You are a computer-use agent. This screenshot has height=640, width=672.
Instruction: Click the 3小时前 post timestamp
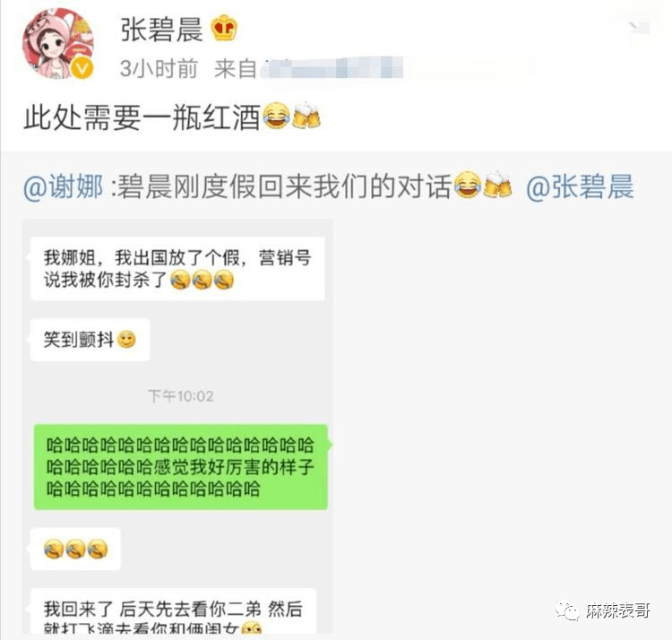click(159, 69)
